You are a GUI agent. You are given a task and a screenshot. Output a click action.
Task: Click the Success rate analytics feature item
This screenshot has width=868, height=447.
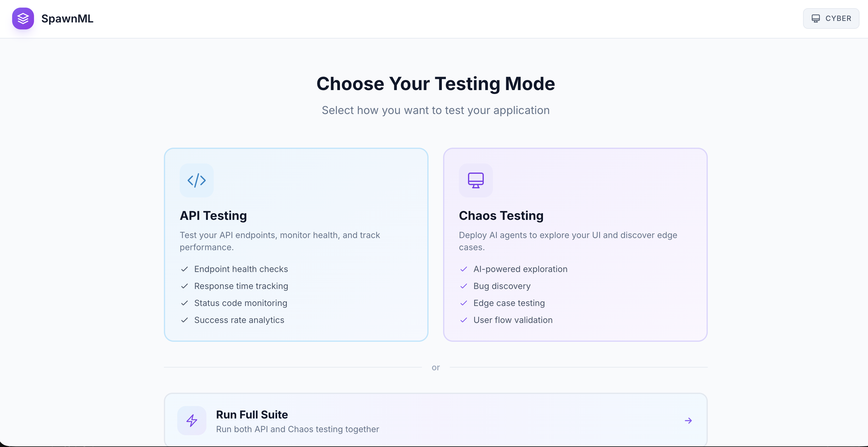click(x=239, y=320)
